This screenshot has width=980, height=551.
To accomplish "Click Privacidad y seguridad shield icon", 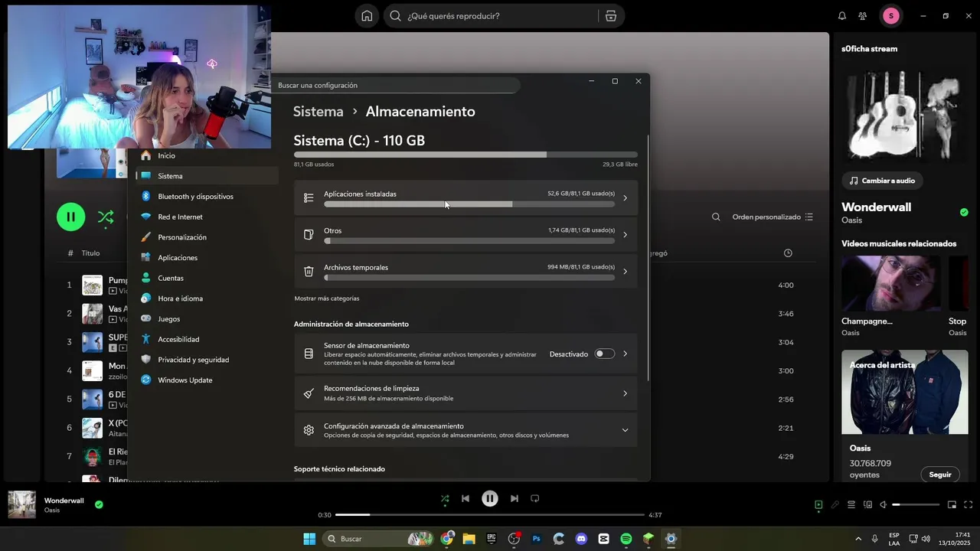I will click(146, 360).
